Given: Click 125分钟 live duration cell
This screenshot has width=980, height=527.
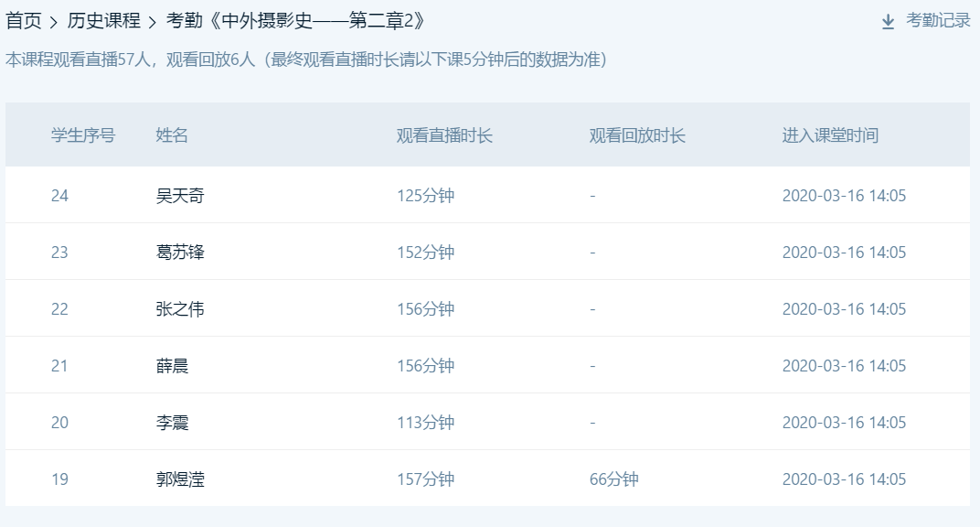Looking at the screenshot, I should pos(426,195).
